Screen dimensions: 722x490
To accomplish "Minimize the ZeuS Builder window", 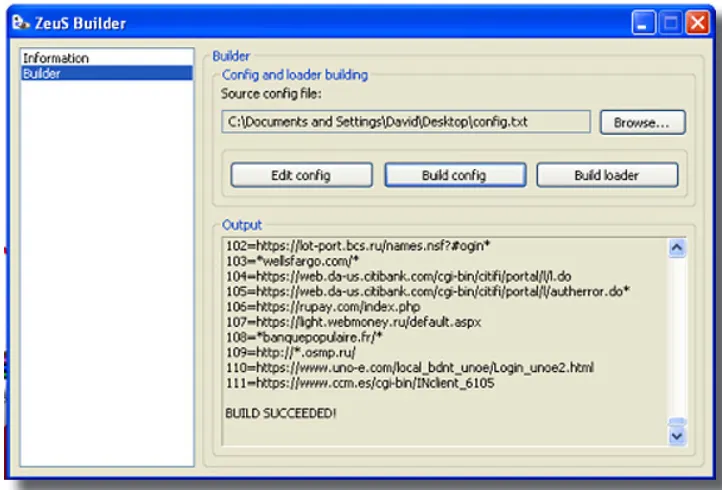I will tap(643, 23).
